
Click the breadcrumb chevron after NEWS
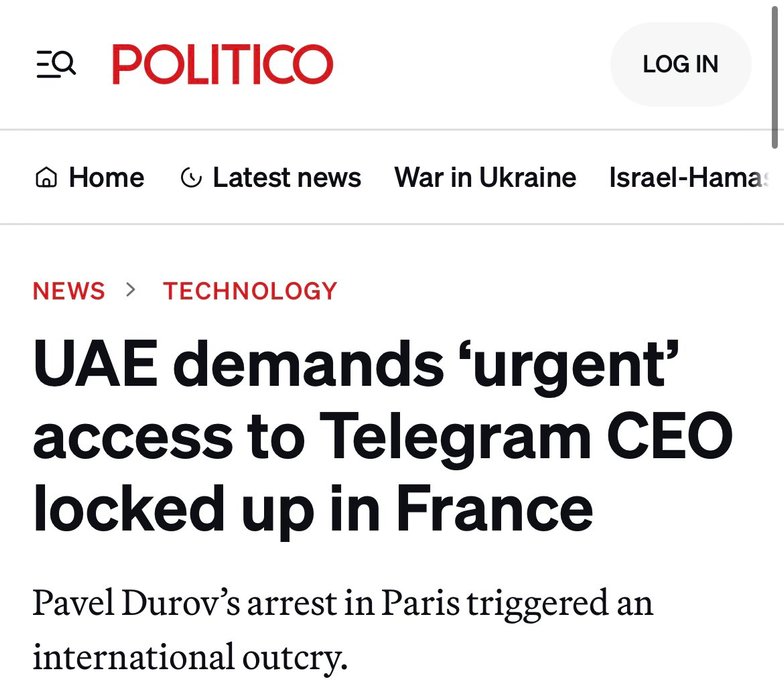coord(131,290)
